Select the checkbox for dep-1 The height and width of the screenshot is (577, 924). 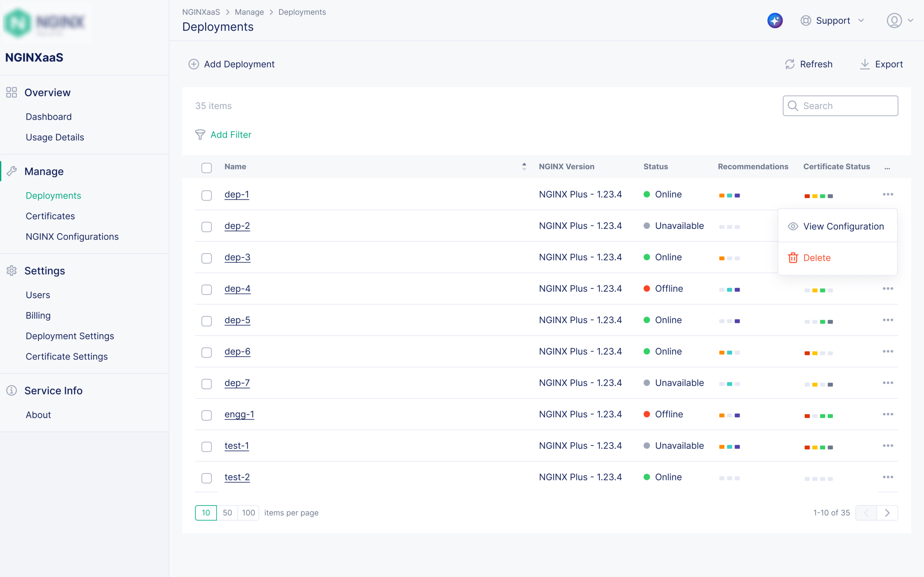pos(206,195)
